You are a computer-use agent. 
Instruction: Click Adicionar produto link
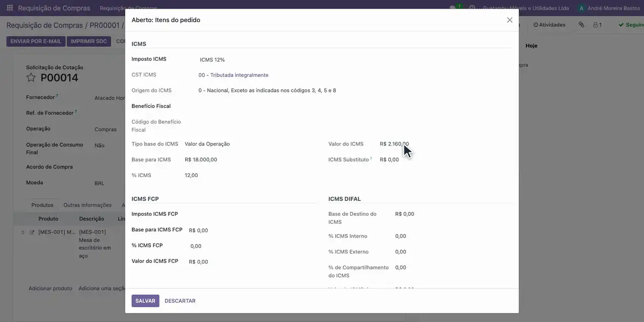click(x=50, y=288)
